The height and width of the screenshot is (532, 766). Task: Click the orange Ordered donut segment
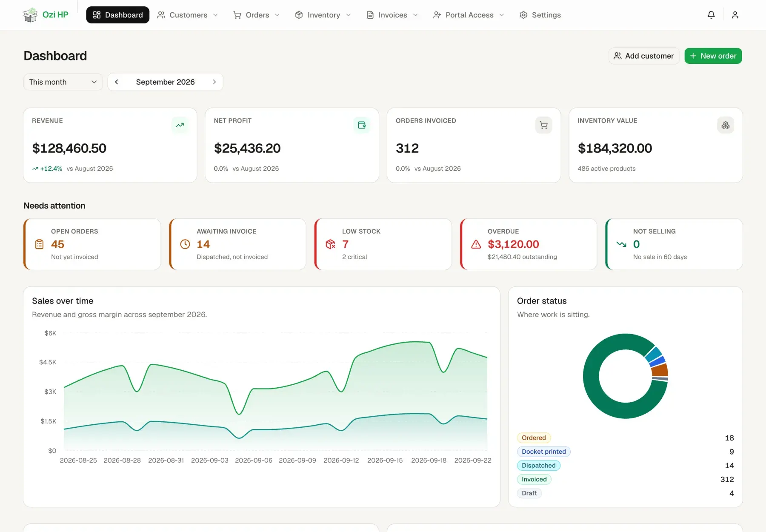[660, 369]
